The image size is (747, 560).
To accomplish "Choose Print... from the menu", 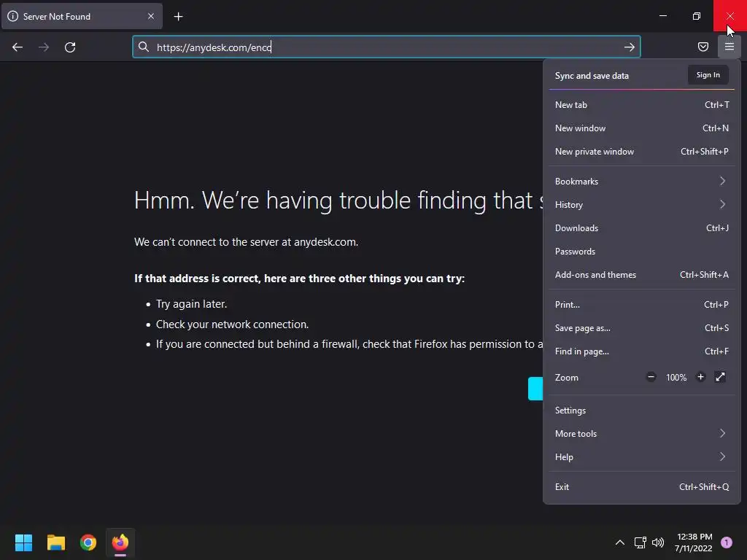I will [642, 305].
